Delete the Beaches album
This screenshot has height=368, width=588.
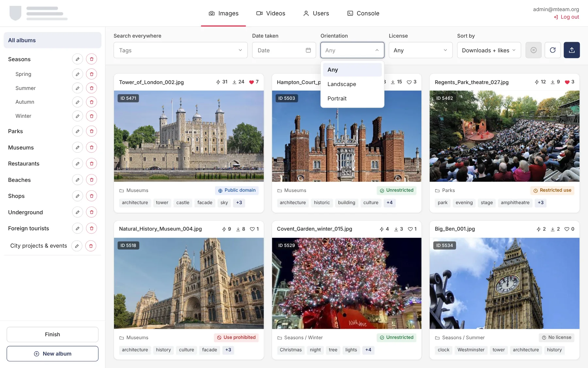pos(91,180)
